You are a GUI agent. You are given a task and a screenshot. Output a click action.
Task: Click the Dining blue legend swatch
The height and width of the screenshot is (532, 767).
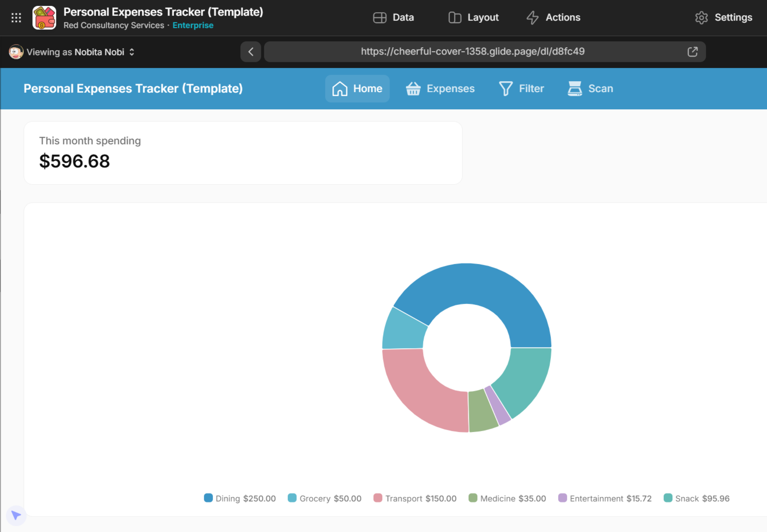(x=208, y=498)
